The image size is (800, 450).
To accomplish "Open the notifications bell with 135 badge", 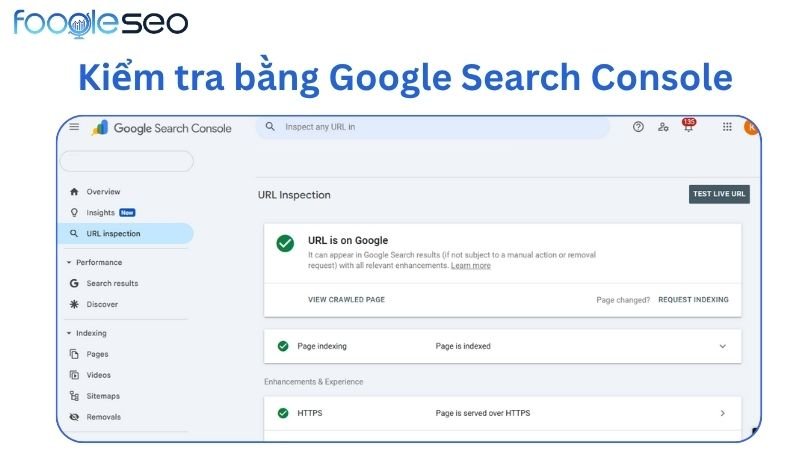I will tap(688, 126).
